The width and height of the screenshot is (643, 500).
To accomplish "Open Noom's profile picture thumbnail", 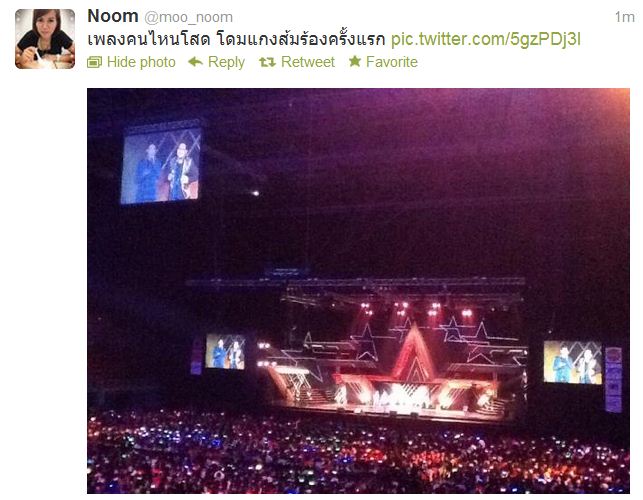I will [x=45, y=39].
